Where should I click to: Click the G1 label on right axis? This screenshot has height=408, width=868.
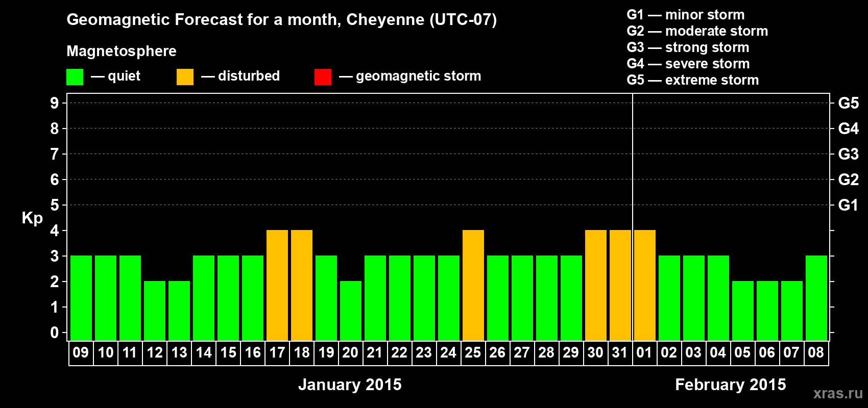click(848, 205)
